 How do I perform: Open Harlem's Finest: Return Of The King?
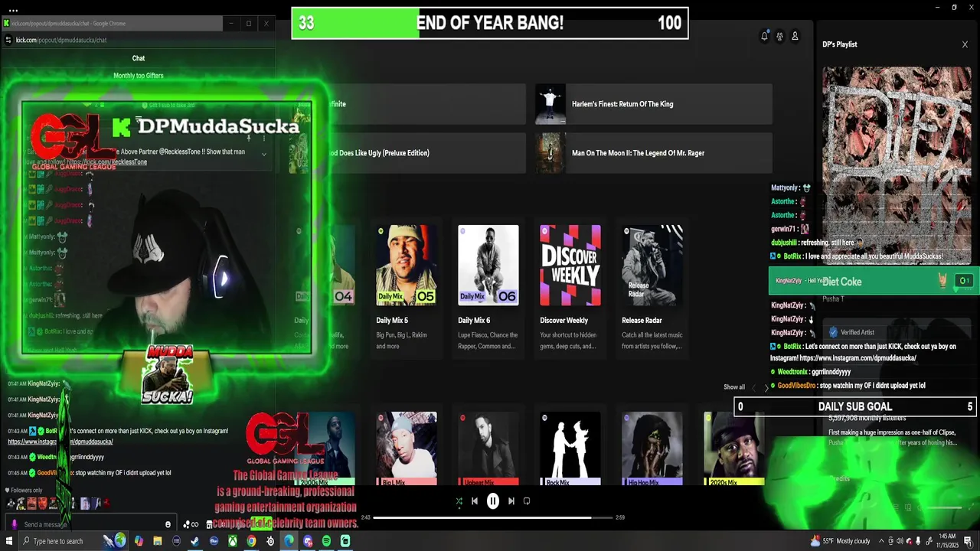654,104
